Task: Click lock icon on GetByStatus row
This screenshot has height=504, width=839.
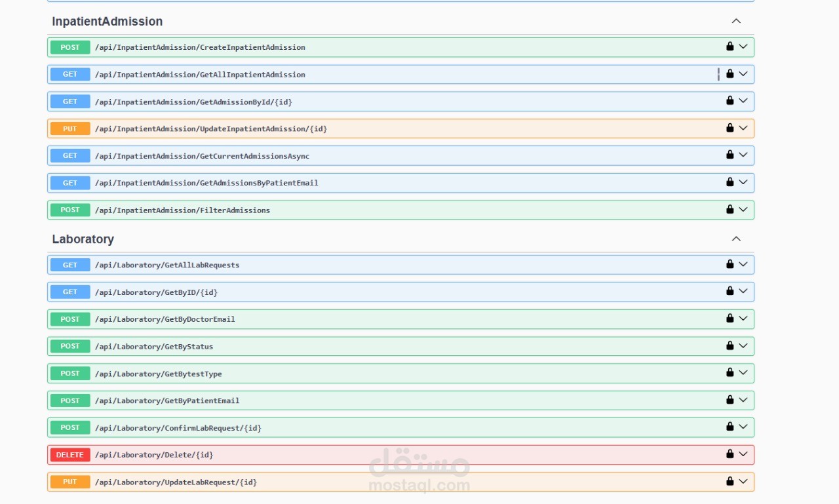Action: click(x=730, y=345)
